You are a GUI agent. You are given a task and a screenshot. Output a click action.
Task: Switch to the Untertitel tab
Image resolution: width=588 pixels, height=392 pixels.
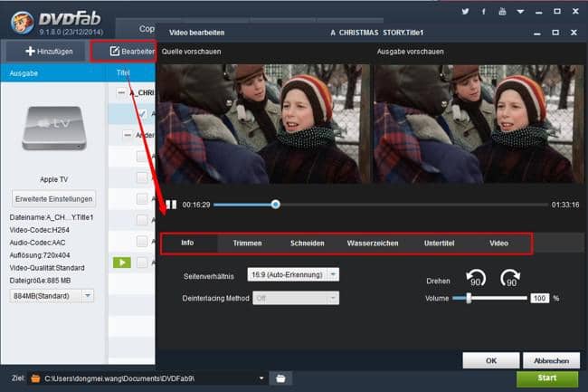click(x=439, y=244)
